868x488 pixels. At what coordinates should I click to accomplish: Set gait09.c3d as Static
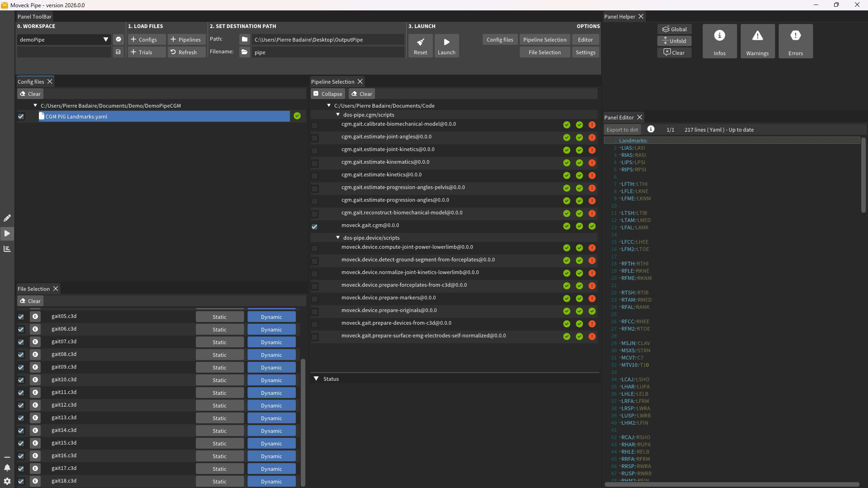(219, 367)
